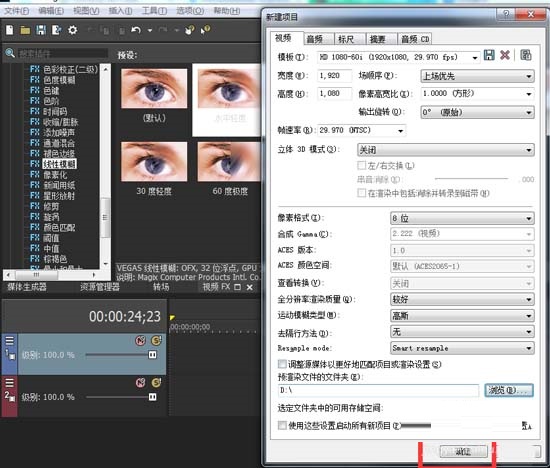Expand the undo history dropdown arrow
Image resolution: width=550 pixels, height=468 pixels.
click(150, 31)
